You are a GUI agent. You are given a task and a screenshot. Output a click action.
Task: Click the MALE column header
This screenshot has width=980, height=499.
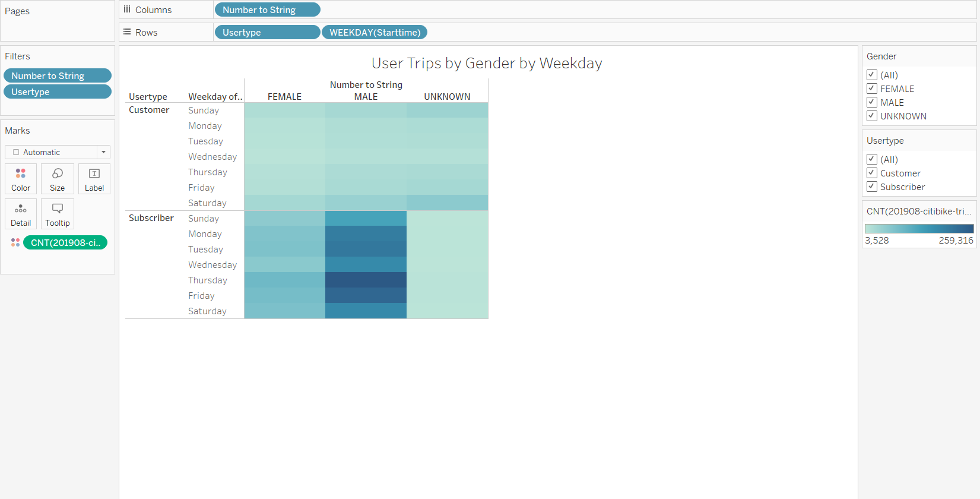click(366, 97)
